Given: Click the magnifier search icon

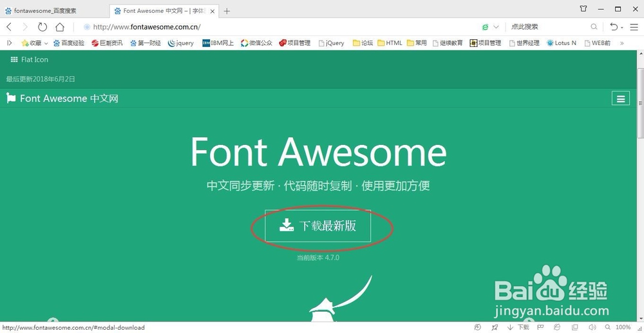Looking at the screenshot, I should [594, 27].
